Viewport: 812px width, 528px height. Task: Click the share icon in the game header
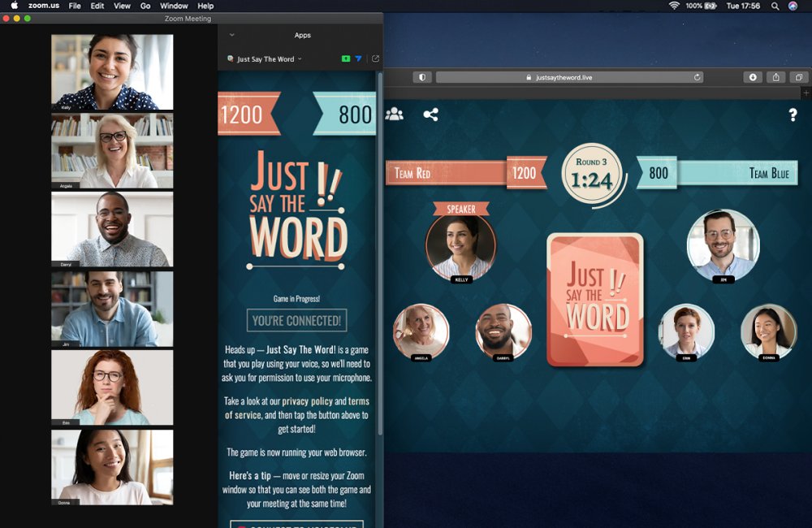pyautogui.click(x=431, y=115)
